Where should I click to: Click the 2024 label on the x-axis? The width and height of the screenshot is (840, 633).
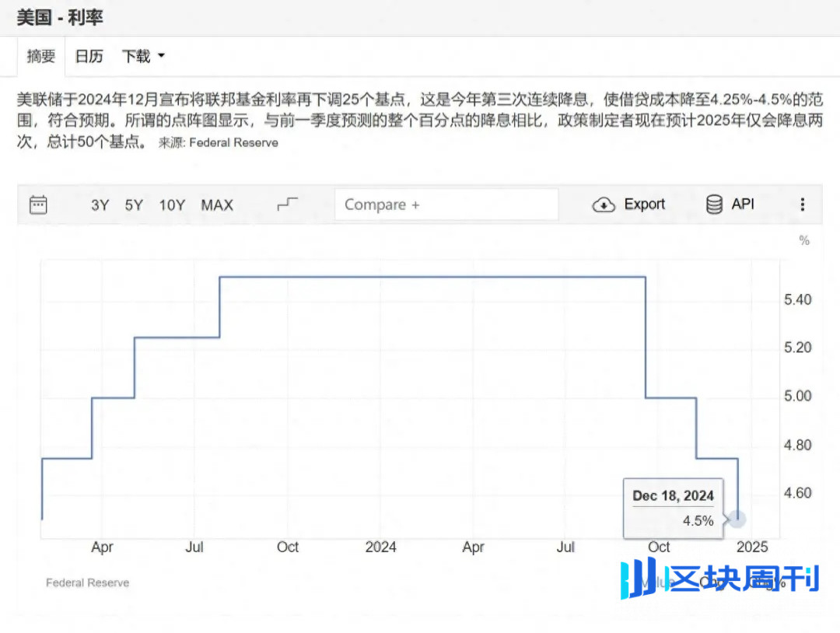(380, 547)
